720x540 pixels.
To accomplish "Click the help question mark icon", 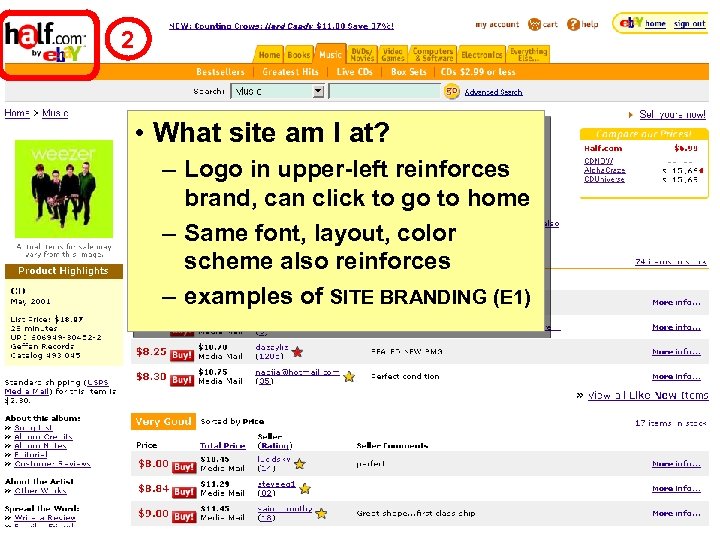I will coord(573,24).
